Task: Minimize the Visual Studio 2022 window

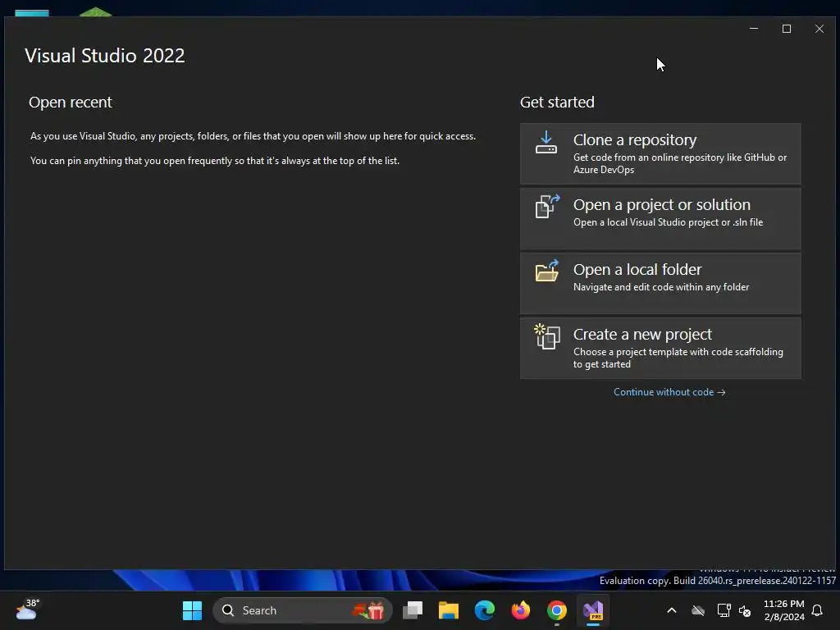Action: [754, 29]
